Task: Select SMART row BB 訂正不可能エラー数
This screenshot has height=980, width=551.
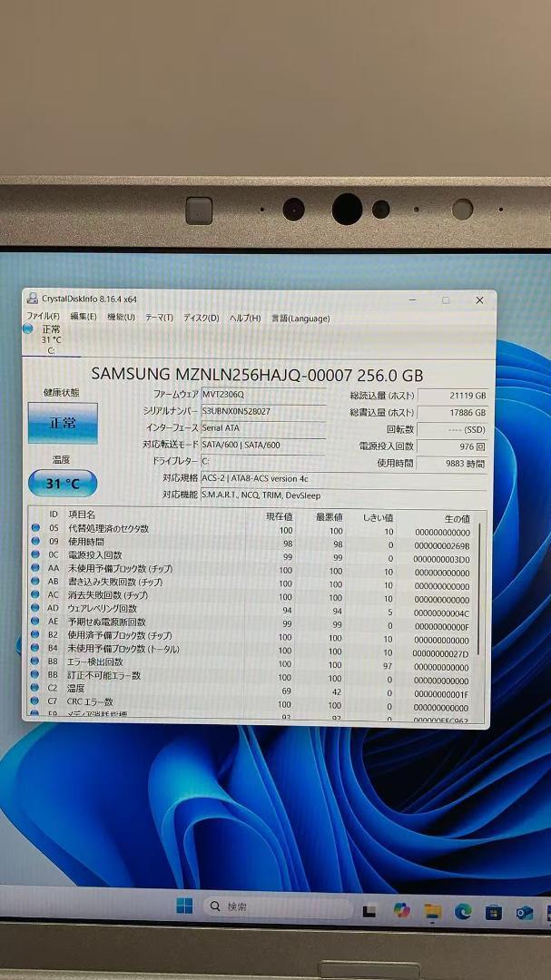Action: pyautogui.click(x=254, y=677)
